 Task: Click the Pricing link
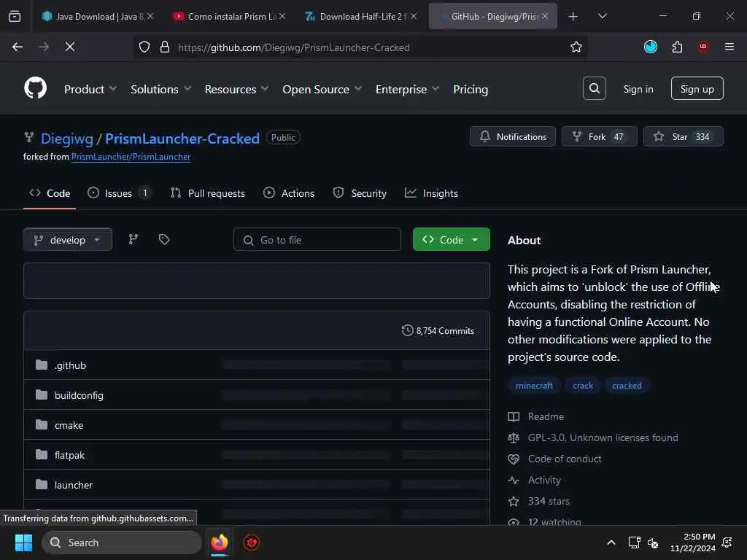(x=471, y=89)
